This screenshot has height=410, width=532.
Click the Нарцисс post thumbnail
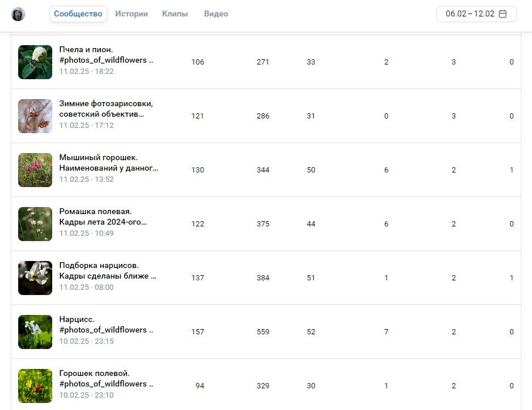tap(35, 332)
